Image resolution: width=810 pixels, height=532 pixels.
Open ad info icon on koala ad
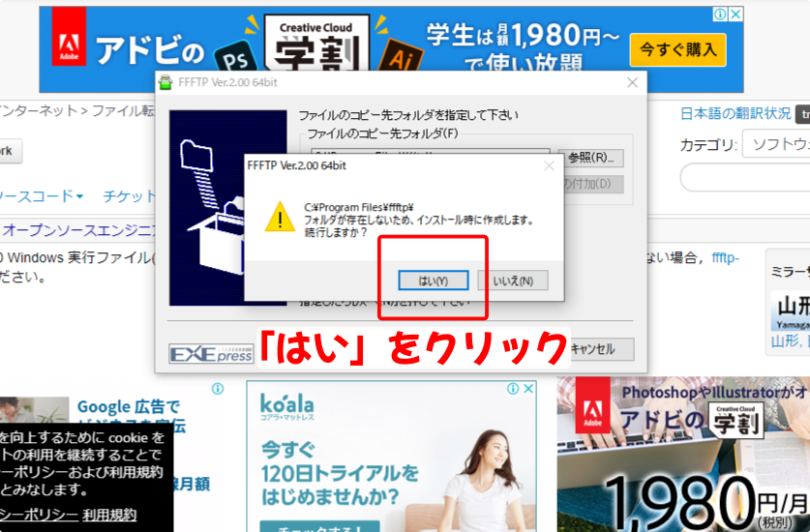tap(513, 389)
